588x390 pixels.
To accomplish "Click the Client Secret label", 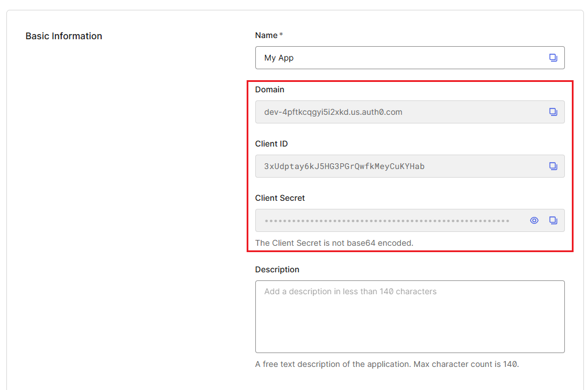I will 280,198.
